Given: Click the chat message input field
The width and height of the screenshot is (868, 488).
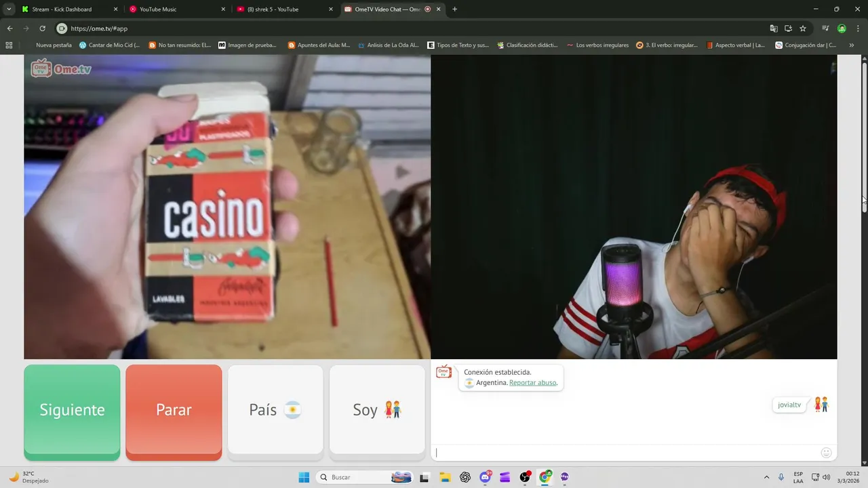Looking at the screenshot, I should [x=624, y=453].
